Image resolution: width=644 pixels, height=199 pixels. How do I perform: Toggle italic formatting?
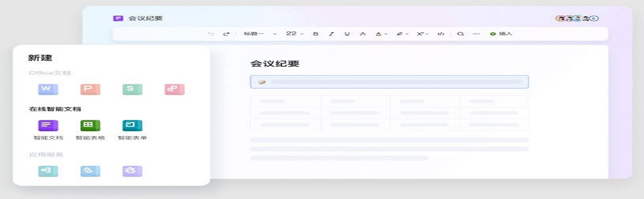(331, 34)
